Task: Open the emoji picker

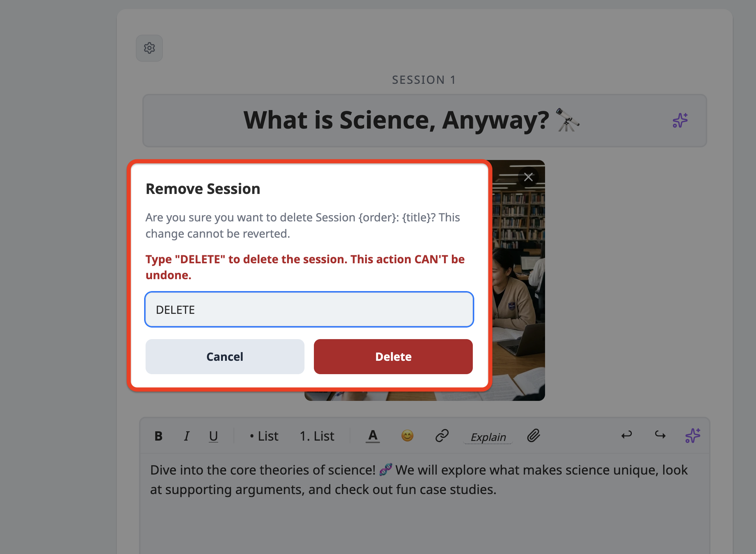Action: click(x=407, y=436)
